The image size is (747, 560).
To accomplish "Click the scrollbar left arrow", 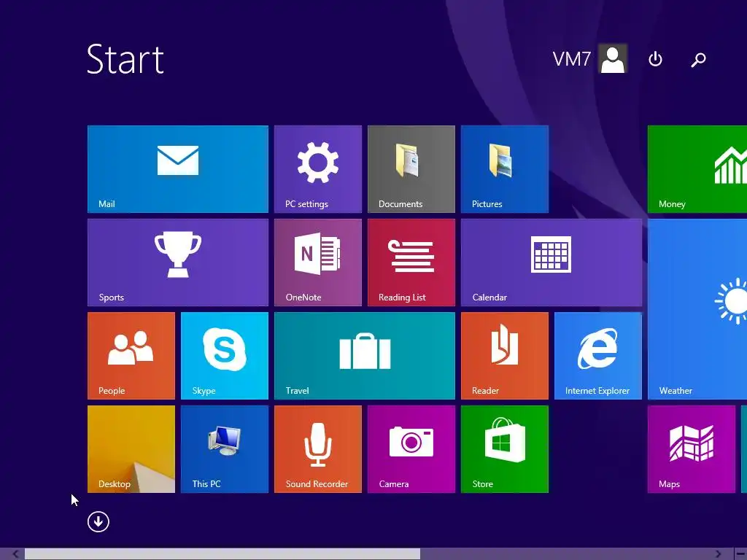I will [x=16, y=554].
